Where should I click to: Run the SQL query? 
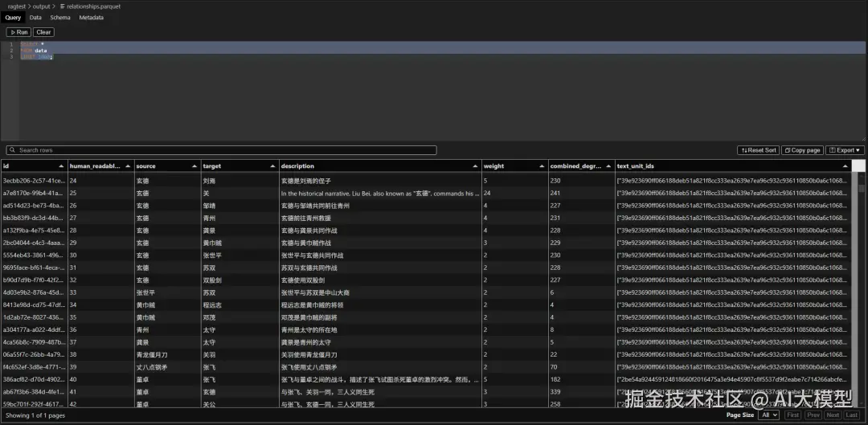coord(18,32)
